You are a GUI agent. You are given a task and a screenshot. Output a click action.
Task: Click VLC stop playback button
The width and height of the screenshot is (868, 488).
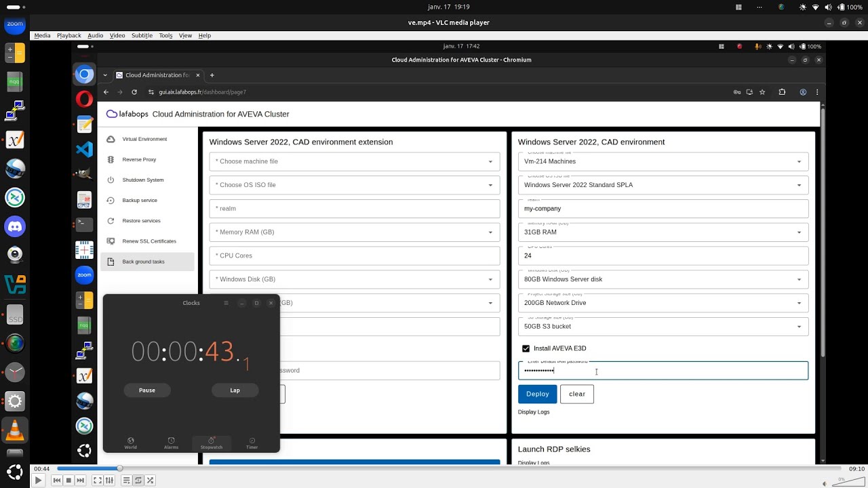[x=68, y=481]
